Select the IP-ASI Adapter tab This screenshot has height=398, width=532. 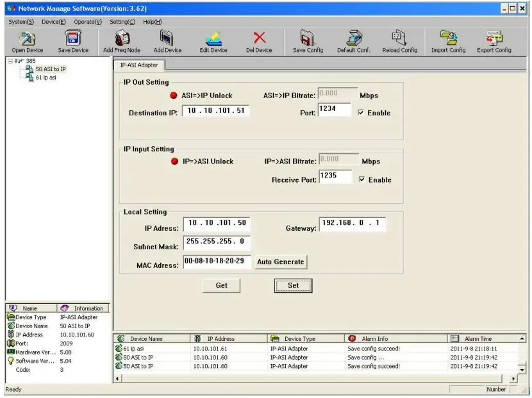[x=140, y=64]
